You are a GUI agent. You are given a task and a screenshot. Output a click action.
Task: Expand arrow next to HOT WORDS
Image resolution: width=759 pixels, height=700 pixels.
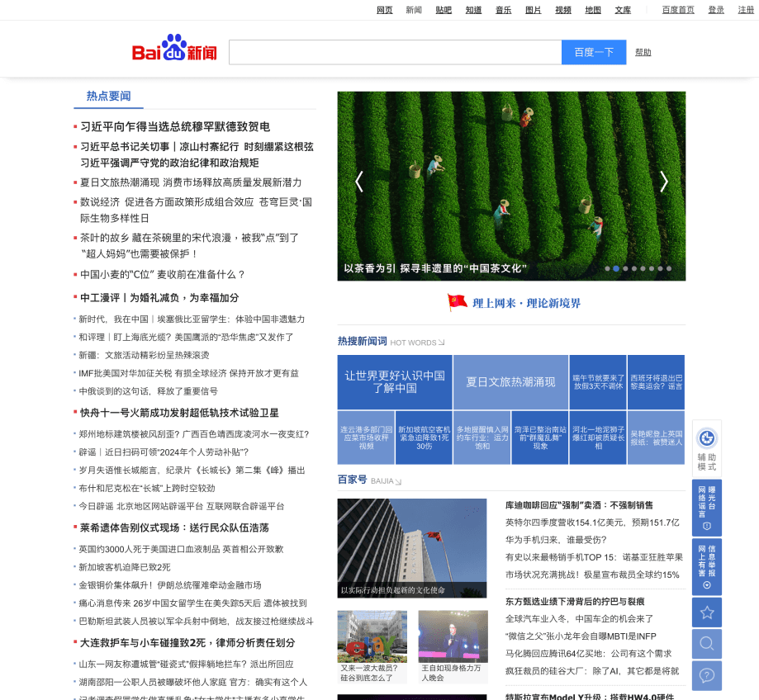441,343
